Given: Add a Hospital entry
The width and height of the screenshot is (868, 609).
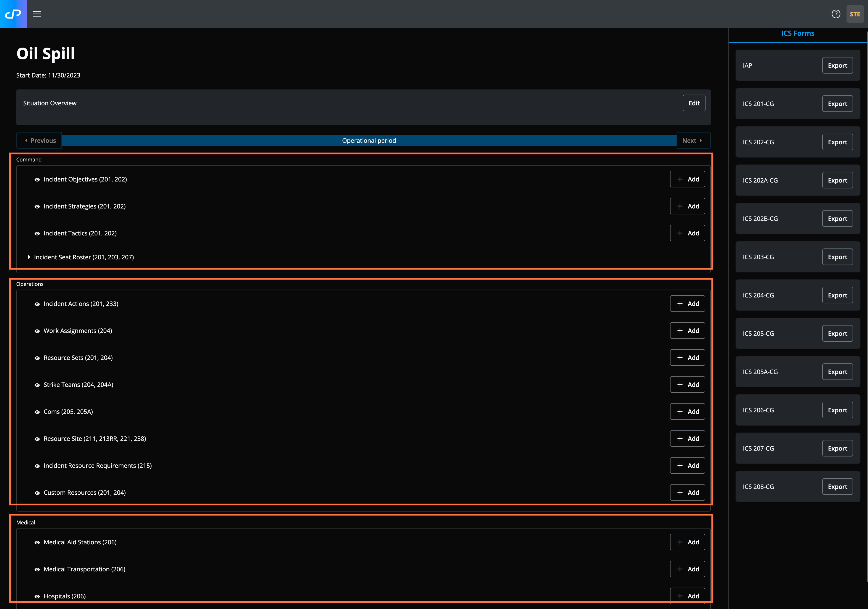Looking at the screenshot, I should click(687, 596).
